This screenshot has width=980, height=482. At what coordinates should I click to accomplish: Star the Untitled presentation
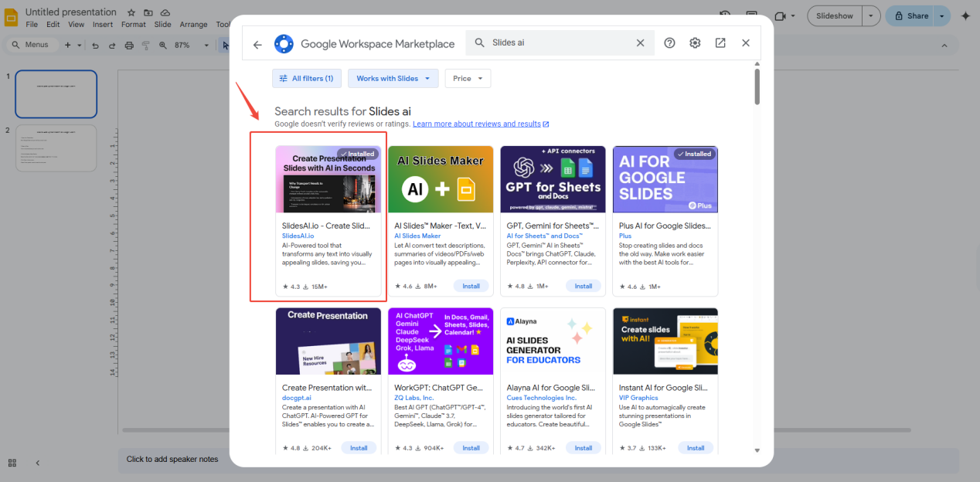[130, 12]
